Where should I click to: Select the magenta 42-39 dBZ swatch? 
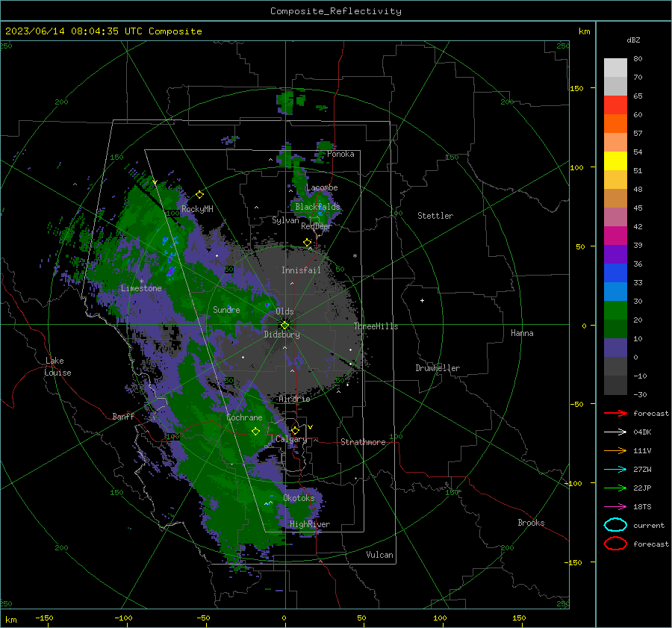pyautogui.click(x=615, y=236)
